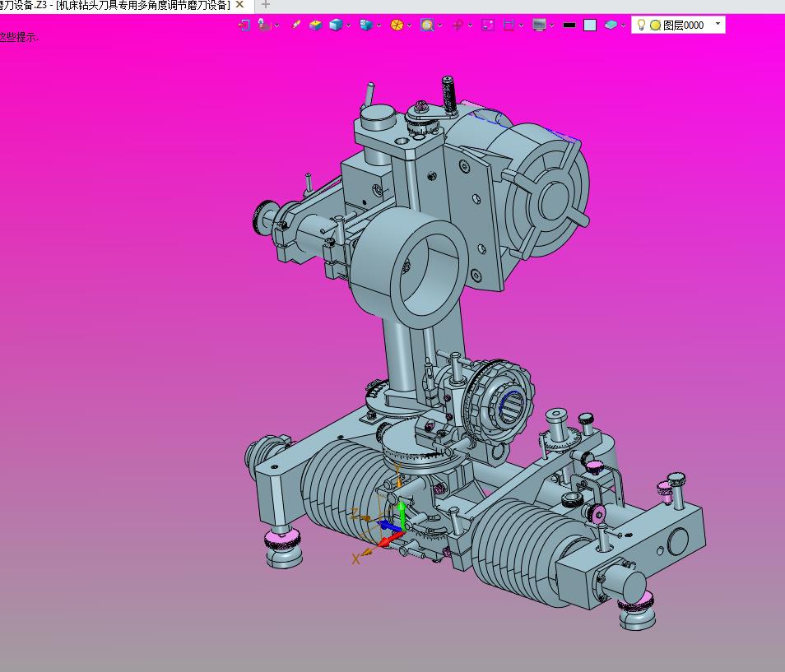Screen dimensions: 785x672
Task: Open dropdown beside the microscope-shaped icon
Action: (x=276, y=25)
